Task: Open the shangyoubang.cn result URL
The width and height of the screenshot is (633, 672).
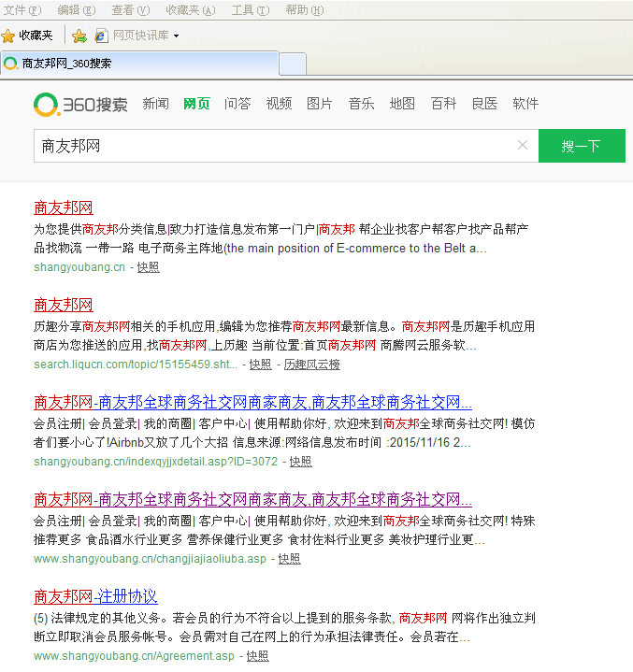Action: point(79,267)
